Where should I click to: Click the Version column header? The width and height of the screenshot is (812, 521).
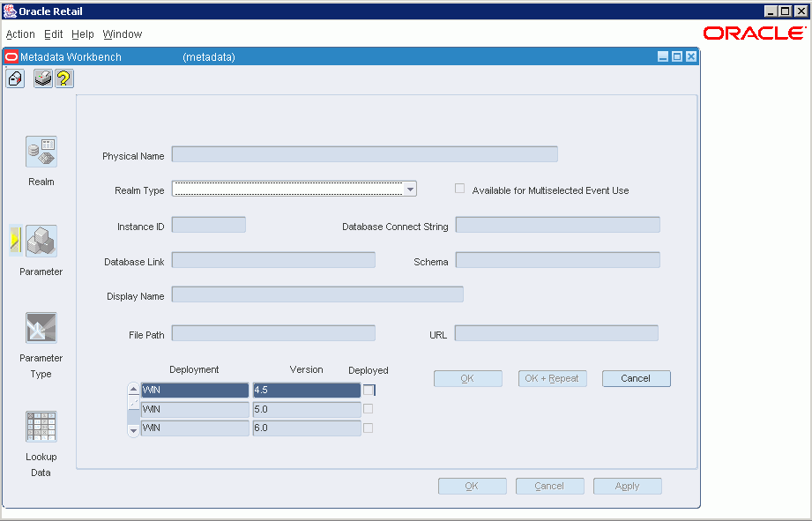(x=306, y=369)
